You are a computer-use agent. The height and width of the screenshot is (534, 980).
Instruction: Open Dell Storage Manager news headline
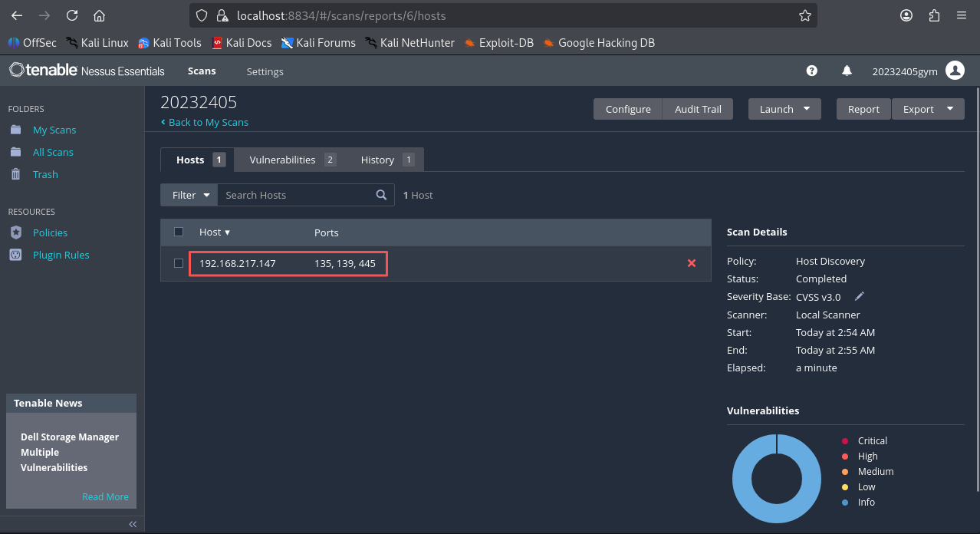70,452
